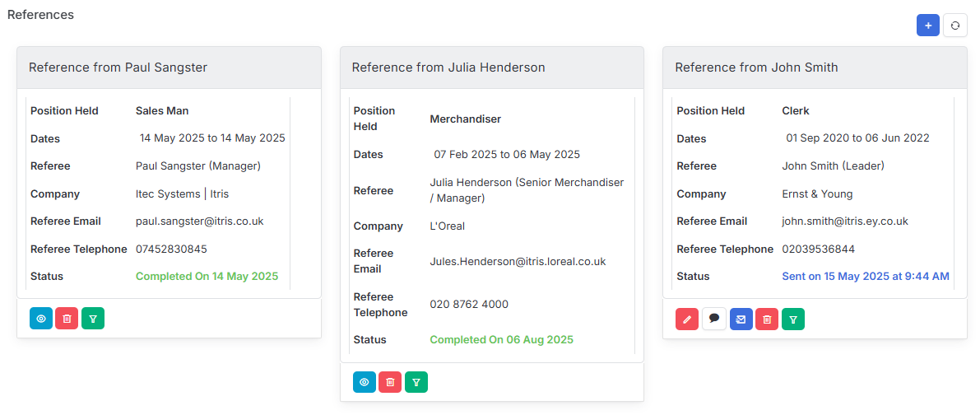Open comments for John Smith's reference
980x415 pixels.
coord(713,319)
